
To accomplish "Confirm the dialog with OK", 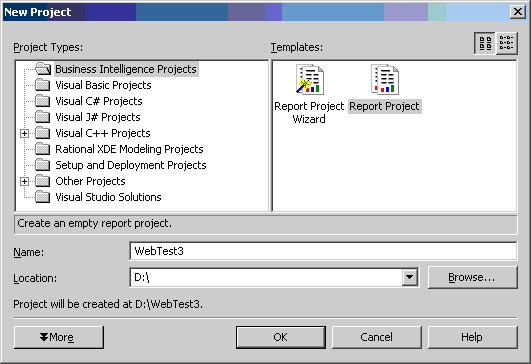I will pos(281,337).
